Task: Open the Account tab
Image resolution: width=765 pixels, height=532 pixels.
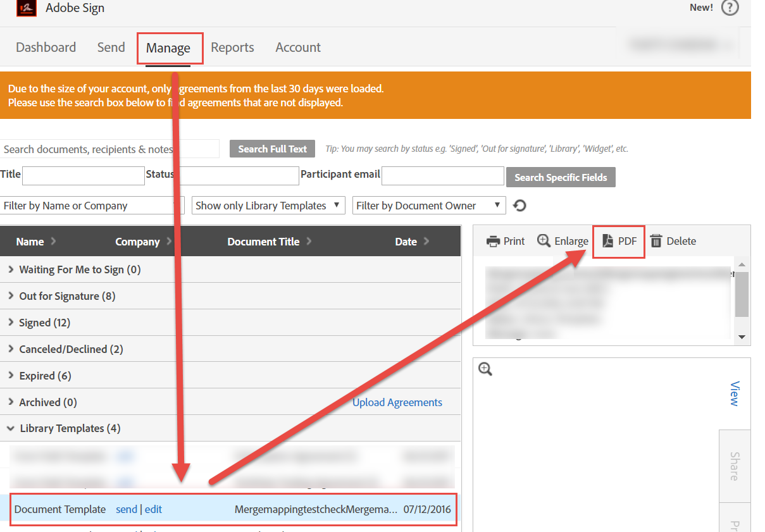Action: 298,47
